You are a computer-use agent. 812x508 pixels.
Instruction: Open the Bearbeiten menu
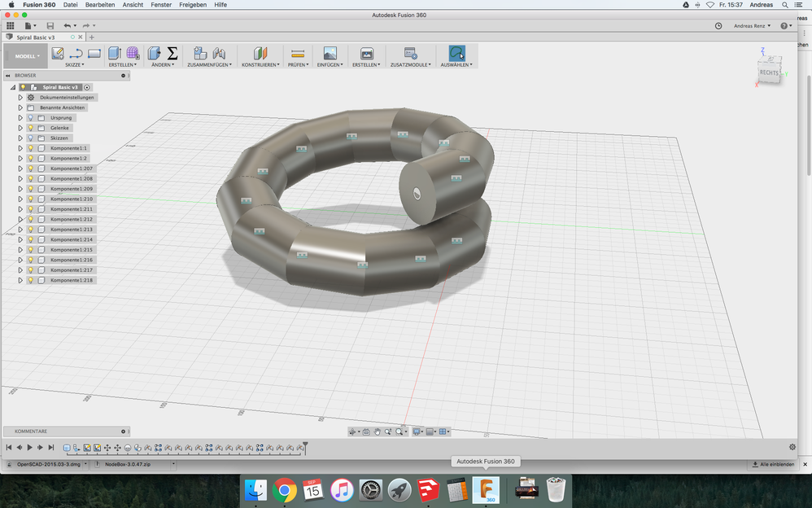pos(100,5)
